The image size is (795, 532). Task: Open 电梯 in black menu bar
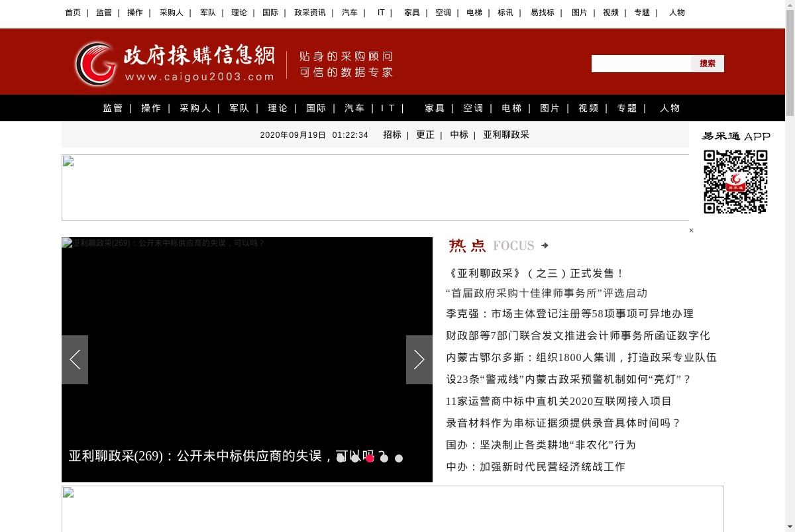(512, 108)
